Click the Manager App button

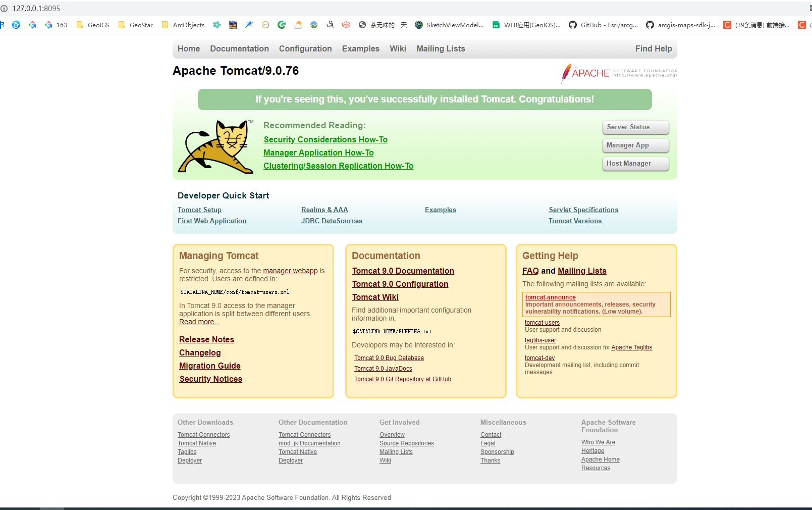pos(636,145)
